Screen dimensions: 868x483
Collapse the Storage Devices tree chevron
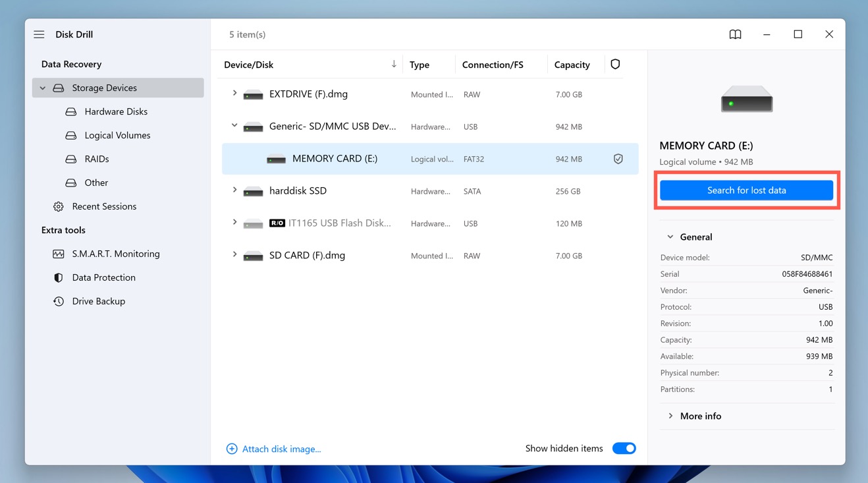(x=43, y=88)
